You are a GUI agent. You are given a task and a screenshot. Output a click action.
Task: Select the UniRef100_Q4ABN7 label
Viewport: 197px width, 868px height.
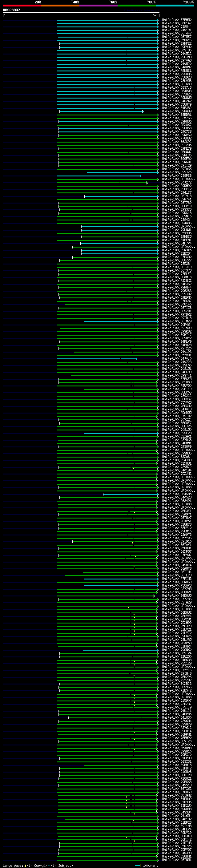click(177, 67)
